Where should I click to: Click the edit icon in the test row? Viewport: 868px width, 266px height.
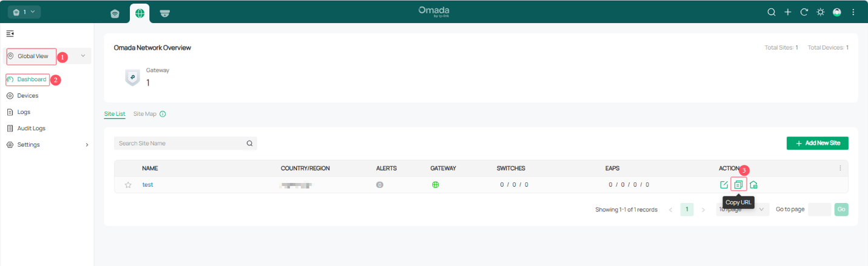(x=724, y=185)
